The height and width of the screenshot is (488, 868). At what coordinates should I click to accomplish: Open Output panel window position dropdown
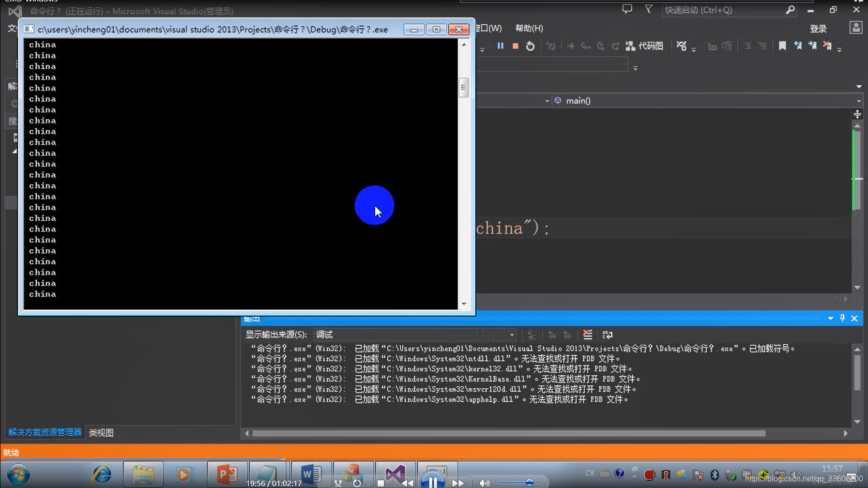click(831, 319)
